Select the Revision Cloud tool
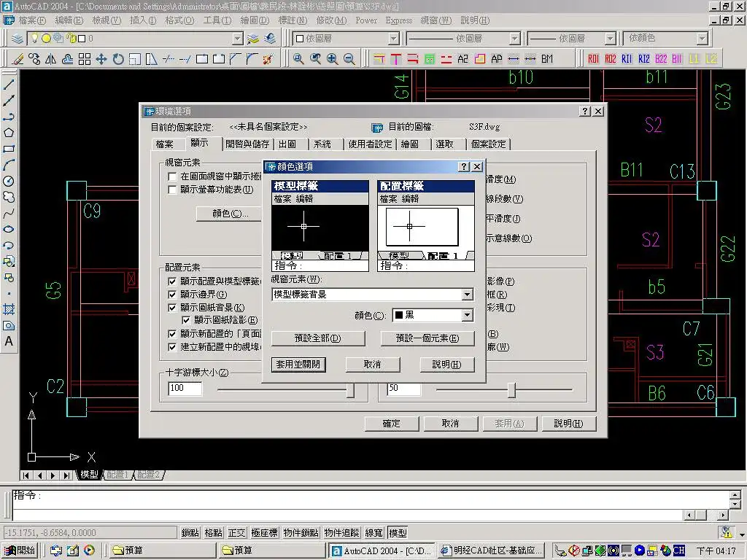 click(9, 197)
